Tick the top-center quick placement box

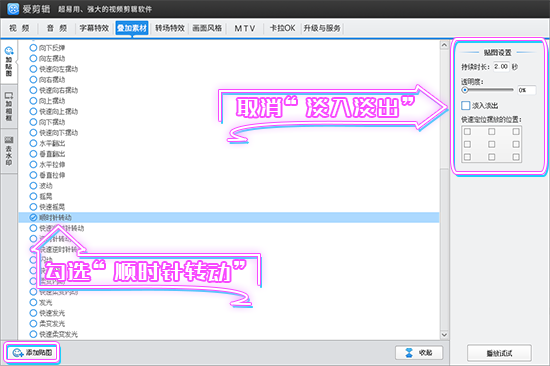[x=491, y=132]
